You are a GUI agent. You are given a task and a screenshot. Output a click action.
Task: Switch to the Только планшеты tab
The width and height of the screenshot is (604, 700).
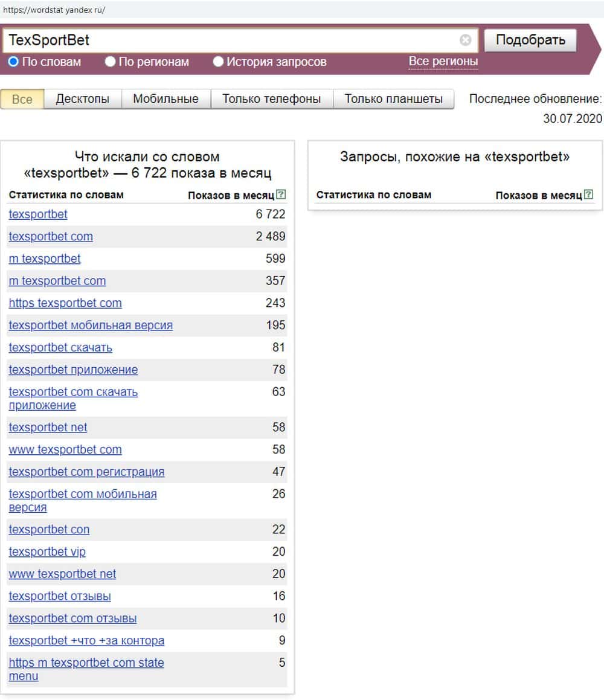tap(393, 99)
